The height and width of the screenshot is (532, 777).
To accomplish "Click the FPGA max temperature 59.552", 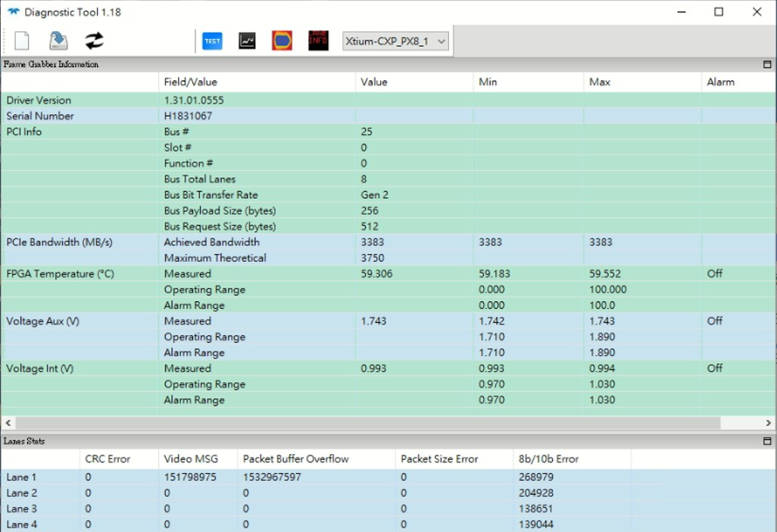I will pyautogui.click(x=605, y=274).
